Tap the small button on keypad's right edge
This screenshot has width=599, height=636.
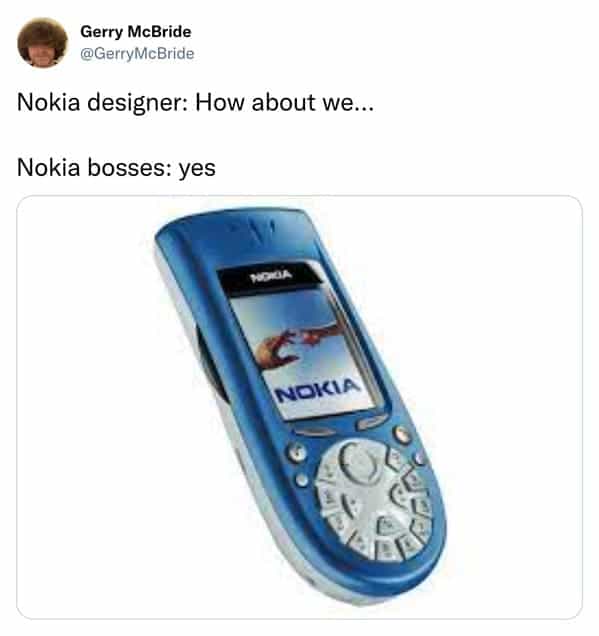[421, 458]
